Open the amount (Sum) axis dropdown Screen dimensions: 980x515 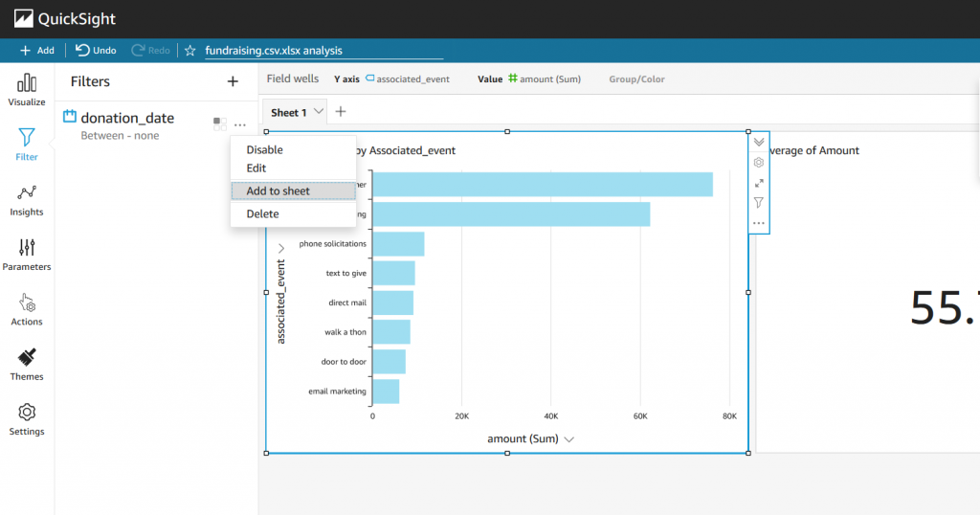[x=568, y=439]
